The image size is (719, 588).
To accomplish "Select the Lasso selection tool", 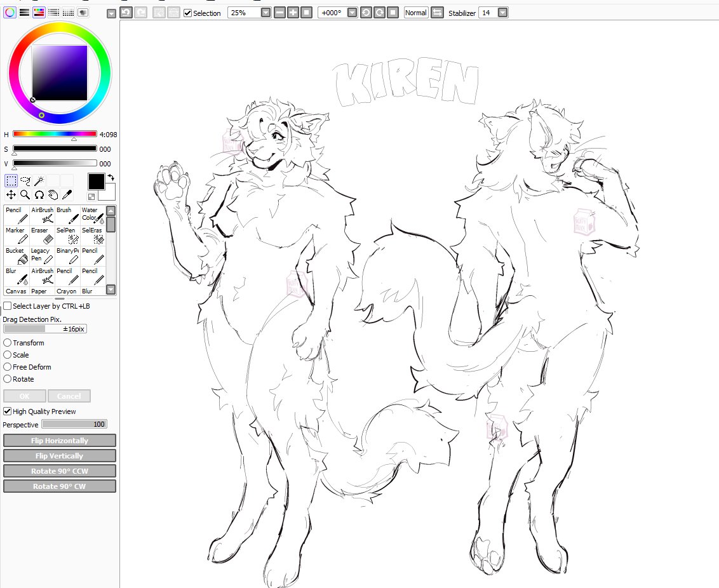I will [25, 180].
